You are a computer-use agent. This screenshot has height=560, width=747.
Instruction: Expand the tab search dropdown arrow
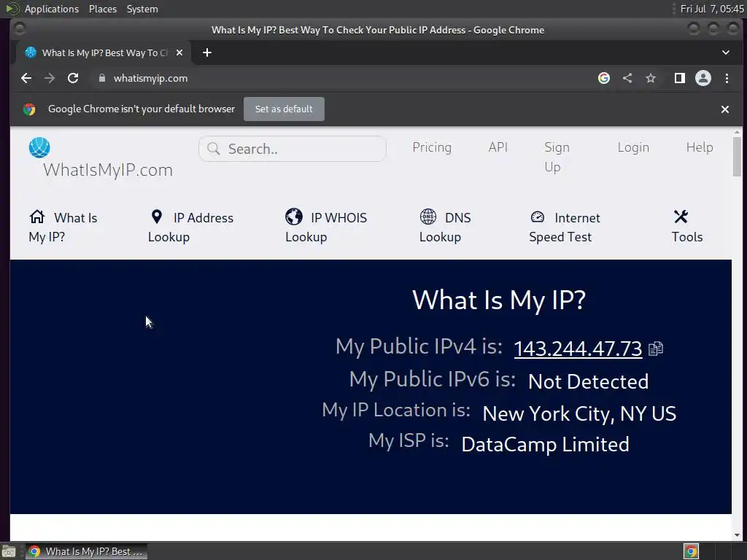[x=726, y=52]
